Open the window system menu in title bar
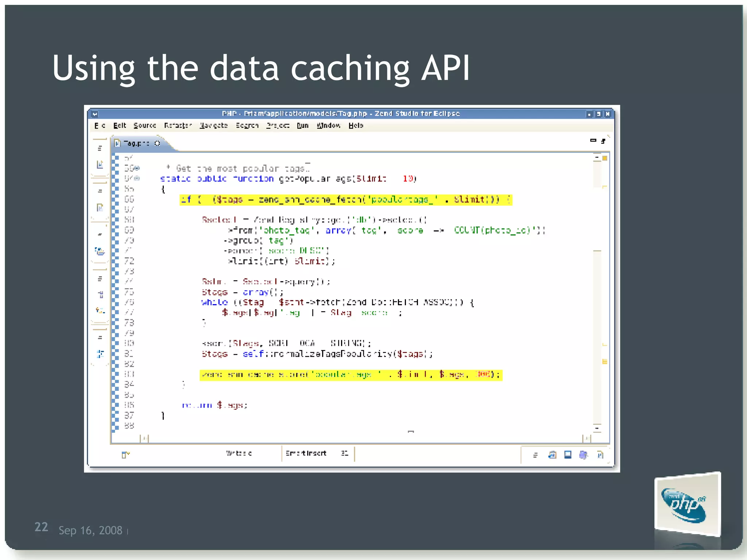Viewport: 747px width, 560px height. [x=95, y=114]
